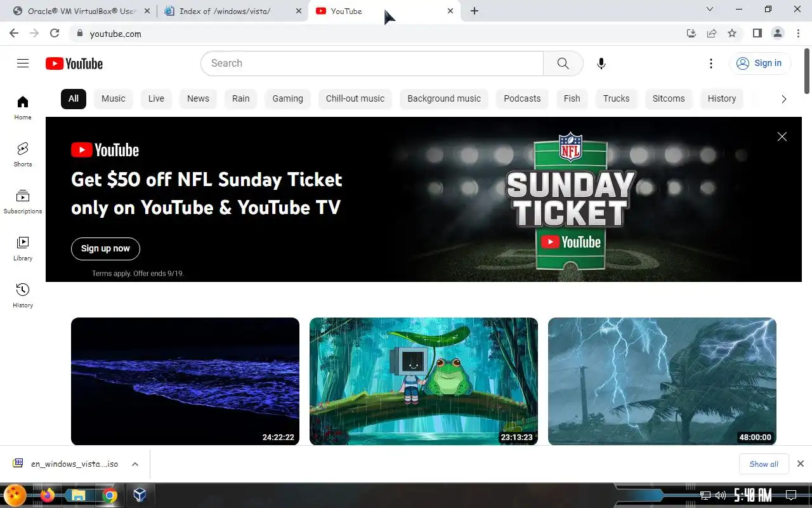Close the Oracle VM VirtualBox tab

(x=147, y=11)
